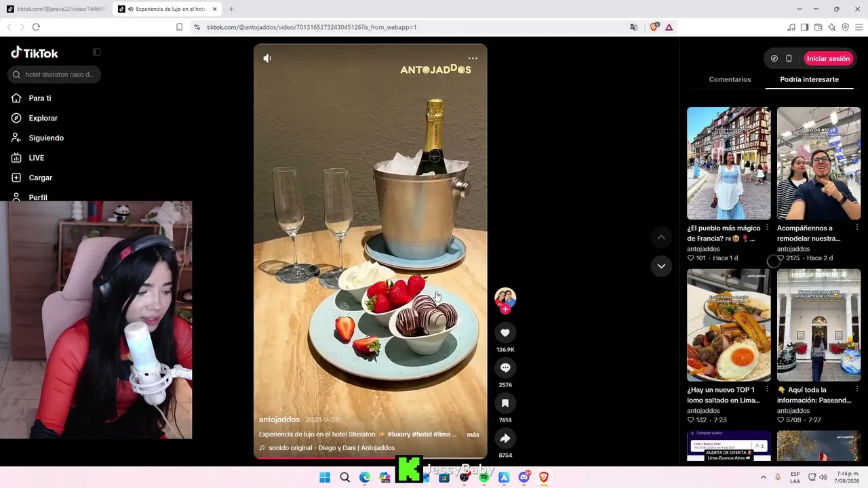
Task: Click the #luxury hashtag in caption
Action: tap(399, 434)
